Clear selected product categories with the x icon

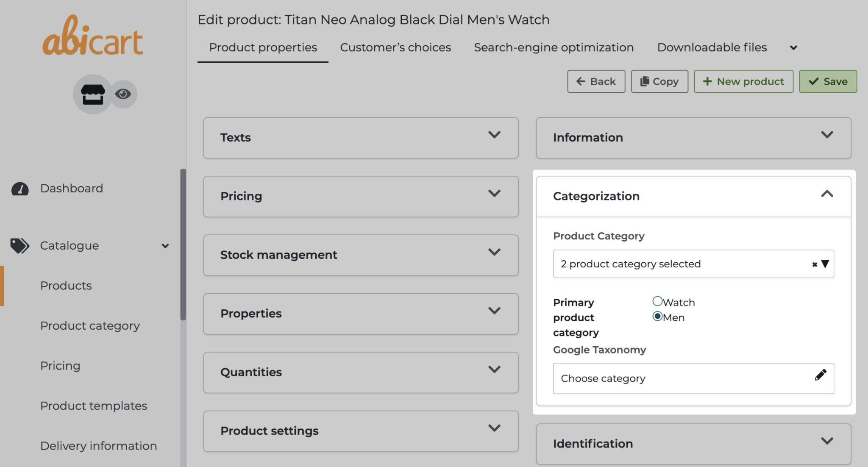(x=814, y=264)
